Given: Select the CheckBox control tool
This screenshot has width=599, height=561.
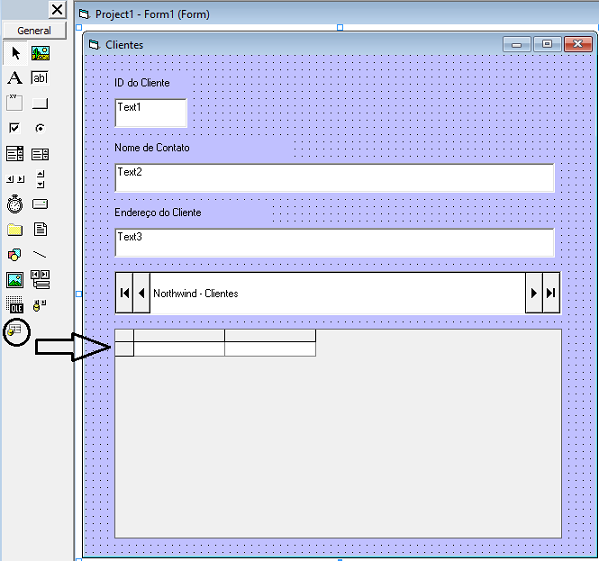Looking at the screenshot, I should tap(15, 128).
